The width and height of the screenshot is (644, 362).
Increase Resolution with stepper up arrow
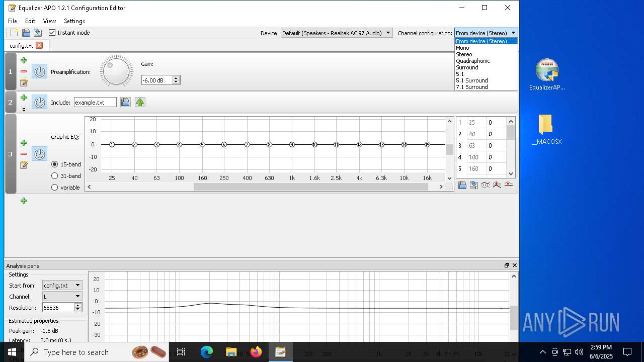[78, 305]
